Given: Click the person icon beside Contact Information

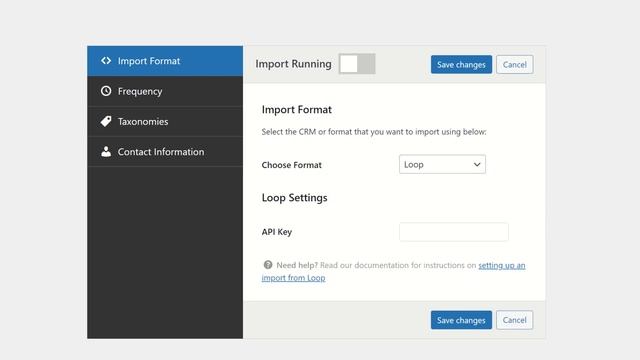Looking at the screenshot, I should click(x=106, y=151).
